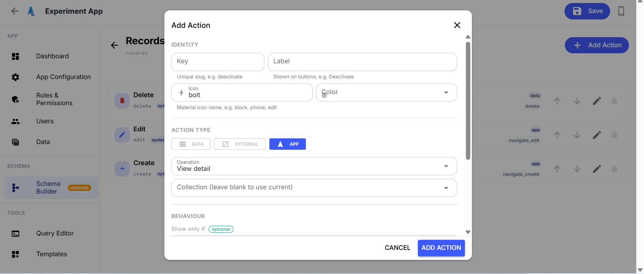
Task: Click the mobile preview phone icon
Action: tap(621, 11)
